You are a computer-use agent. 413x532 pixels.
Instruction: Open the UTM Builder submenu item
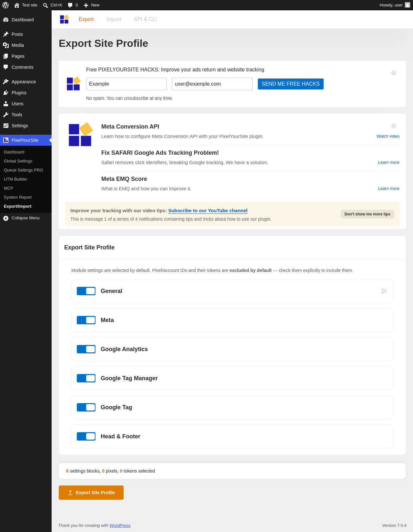pyautogui.click(x=26, y=179)
